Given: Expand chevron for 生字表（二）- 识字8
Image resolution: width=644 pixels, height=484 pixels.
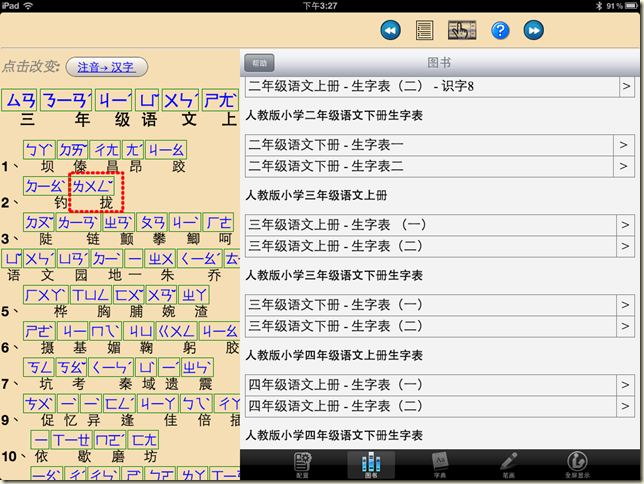Looking at the screenshot, I should tap(626, 86).
